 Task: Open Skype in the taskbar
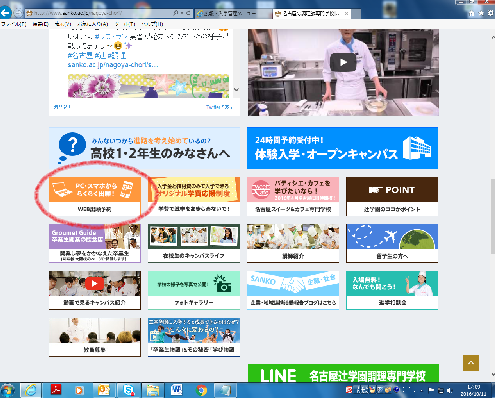tap(128, 390)
